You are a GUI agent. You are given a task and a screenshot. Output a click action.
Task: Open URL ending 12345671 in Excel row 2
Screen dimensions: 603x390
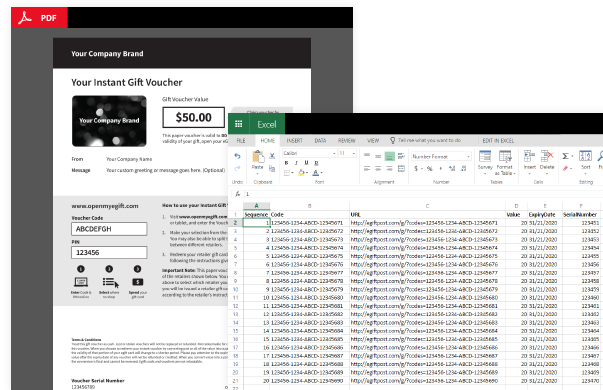(x=424, y=223)
